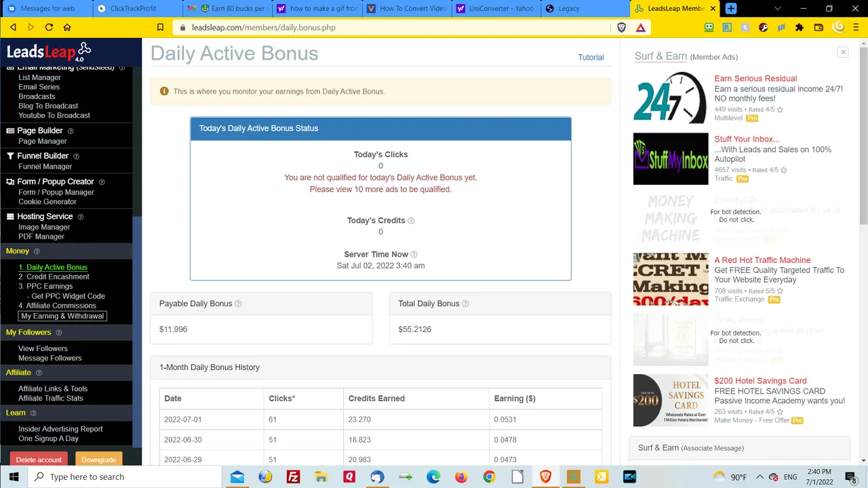
Task: Click the Brave Rewards triangle icon
Action: click(640, 27)
